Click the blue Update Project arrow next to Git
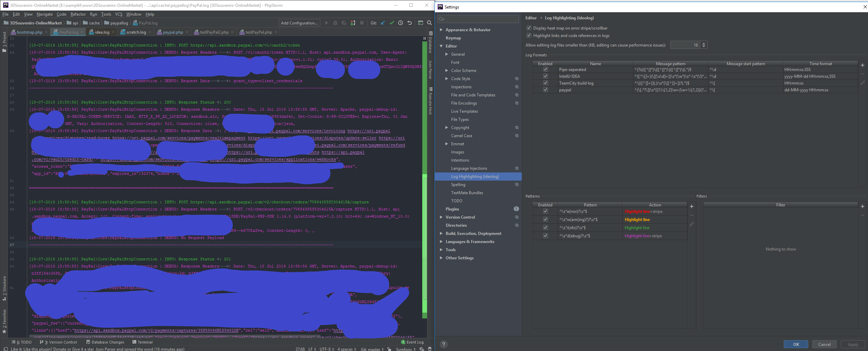 pyautogui.click(x=383, y=23)
